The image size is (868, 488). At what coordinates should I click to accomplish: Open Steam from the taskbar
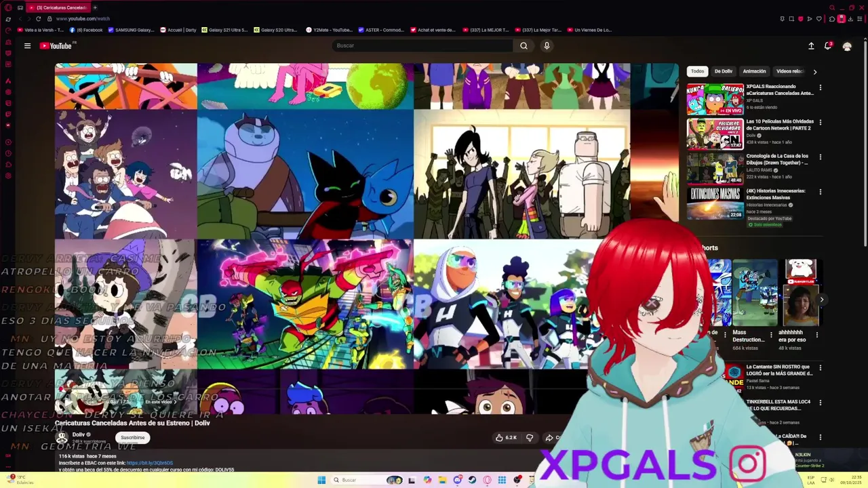click(472, 480)
